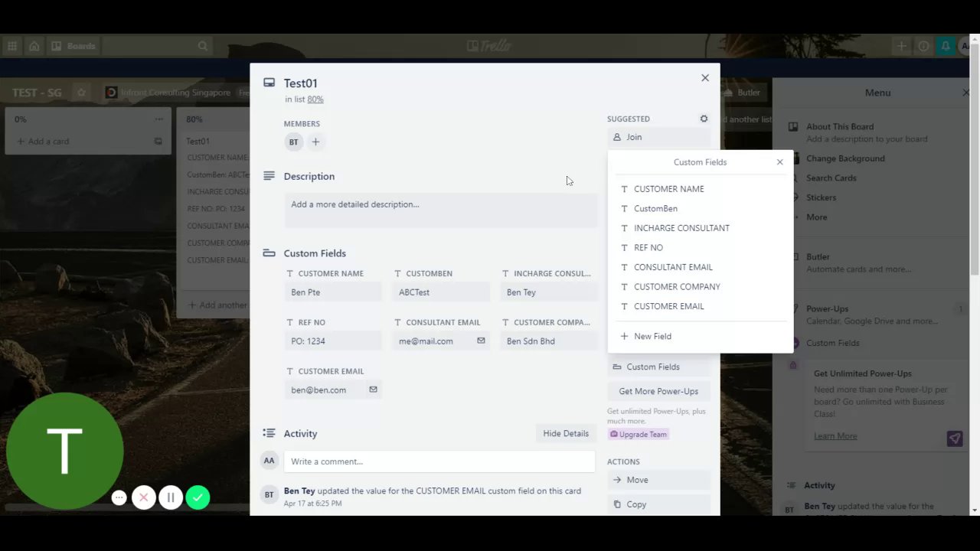This screenshot has height=551, width=980.
Task: Click mail icon beside me@mail.com
Action: 481,341
